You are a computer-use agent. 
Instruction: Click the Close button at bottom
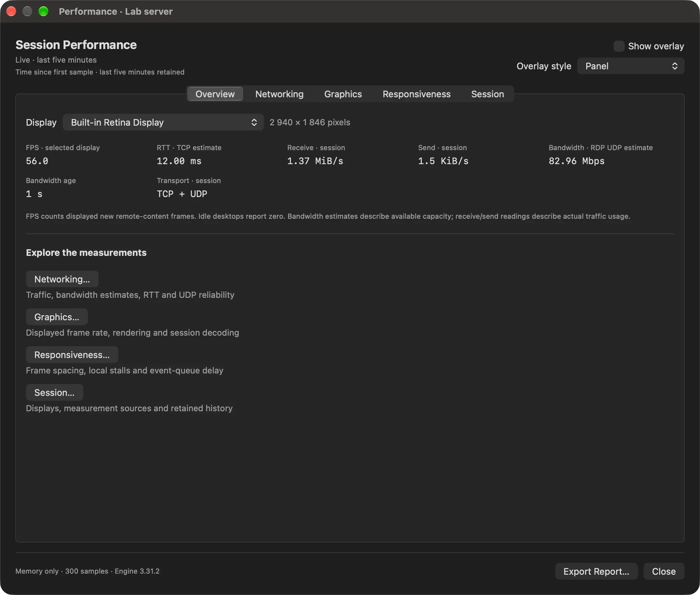coord(664,571)
